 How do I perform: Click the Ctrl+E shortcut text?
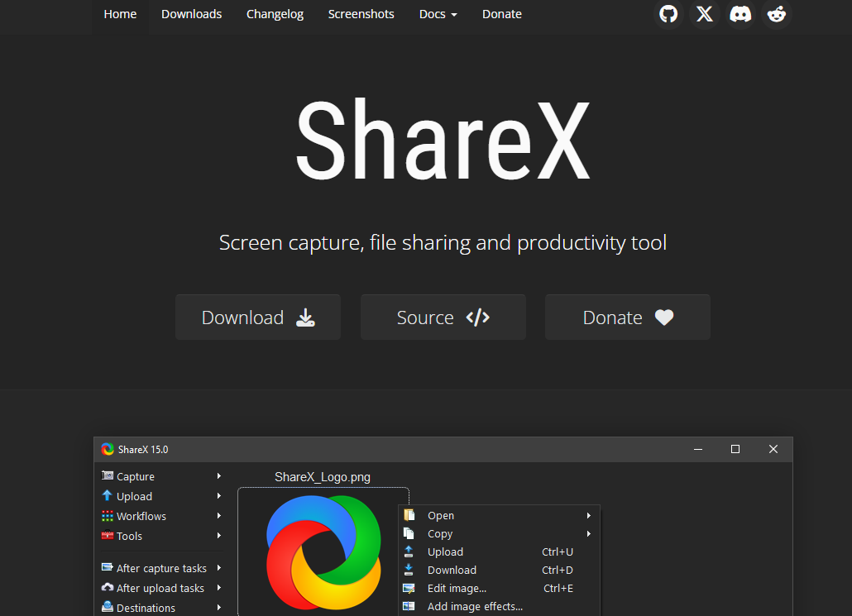tap(558, 588)
